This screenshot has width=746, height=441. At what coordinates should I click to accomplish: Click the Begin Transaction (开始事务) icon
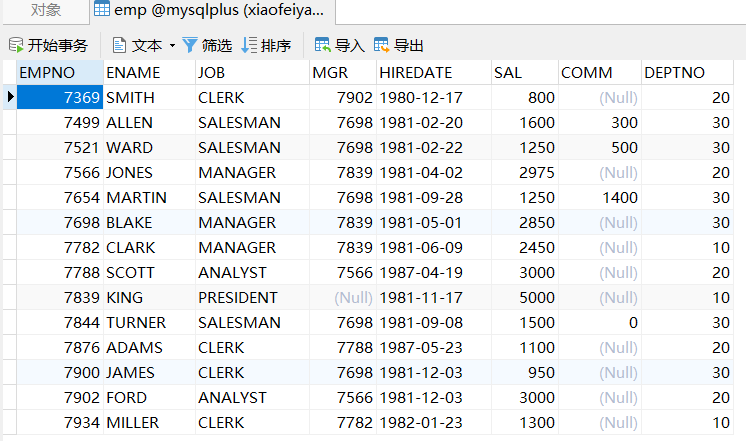16,46
